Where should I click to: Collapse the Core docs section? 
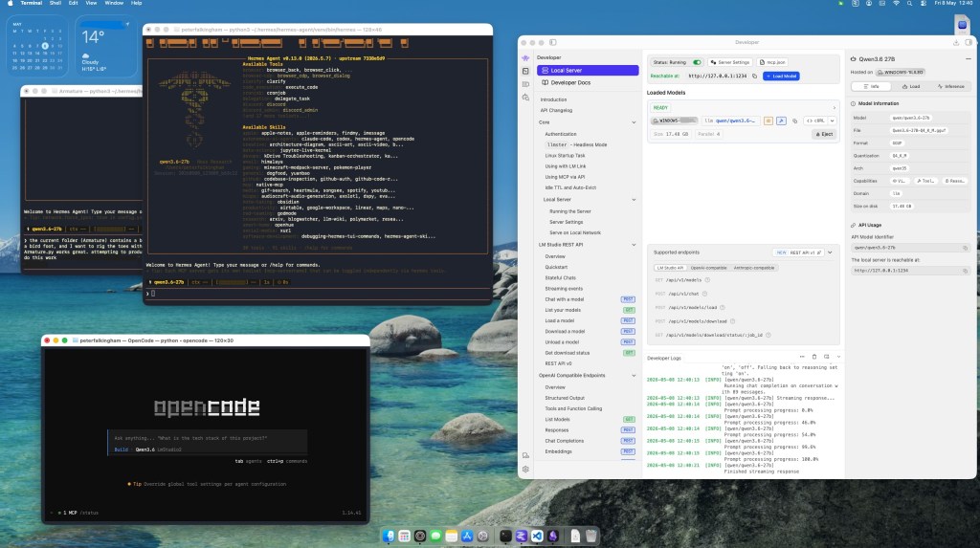(x=634, y=122)
